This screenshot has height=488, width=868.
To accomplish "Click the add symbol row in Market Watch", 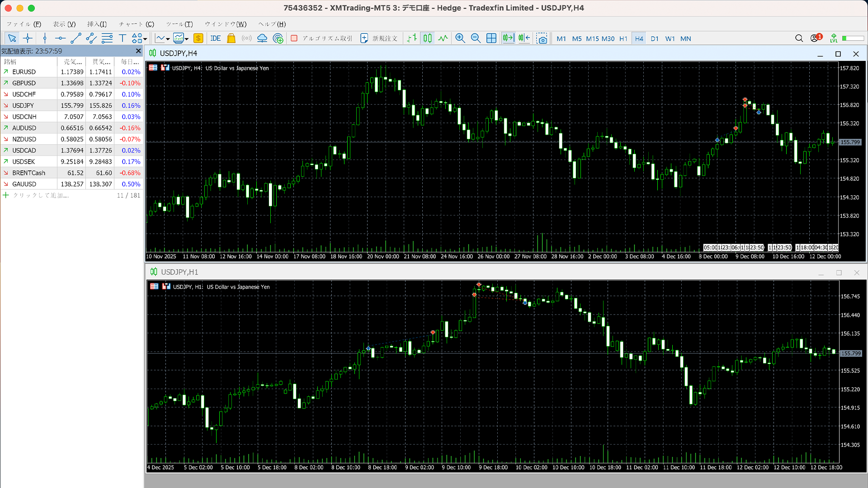I will pyautogui.click(x=41, y=195).
